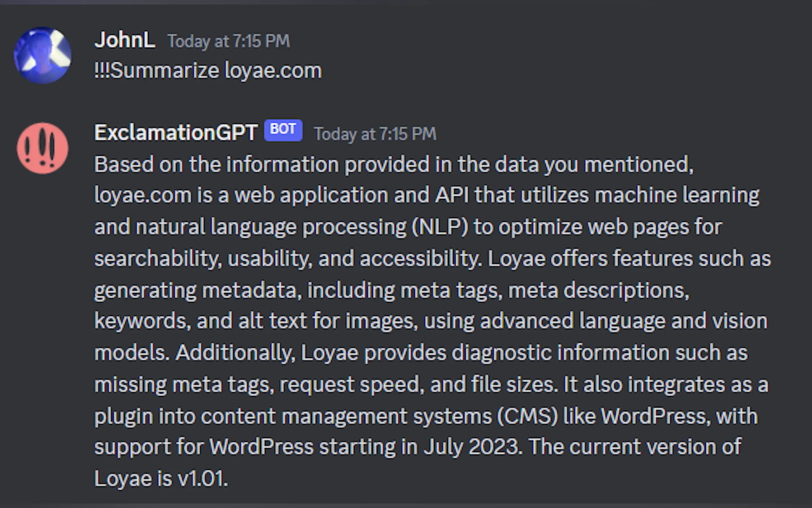This screenshot has height=508, width=812.
Task: Click the word "Additionally" in the reply
Action: point(235,353)
